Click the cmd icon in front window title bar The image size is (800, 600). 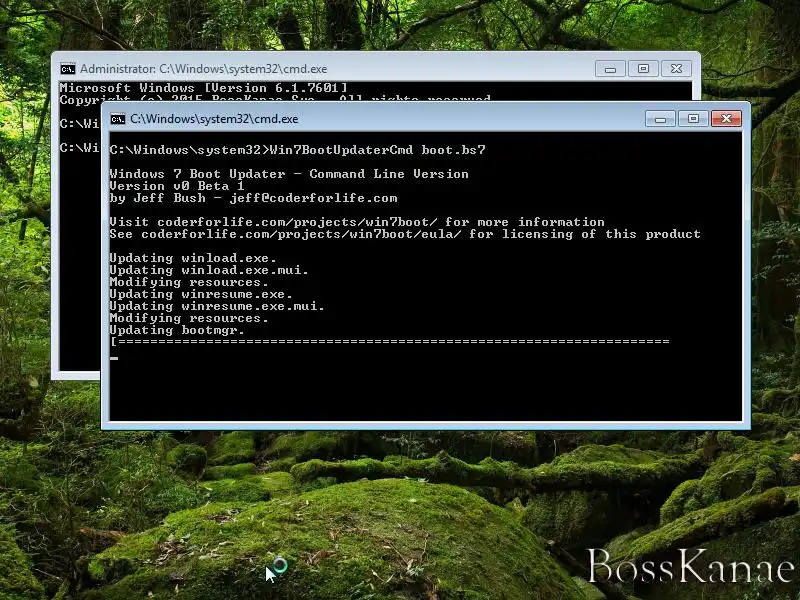(117, 119)
